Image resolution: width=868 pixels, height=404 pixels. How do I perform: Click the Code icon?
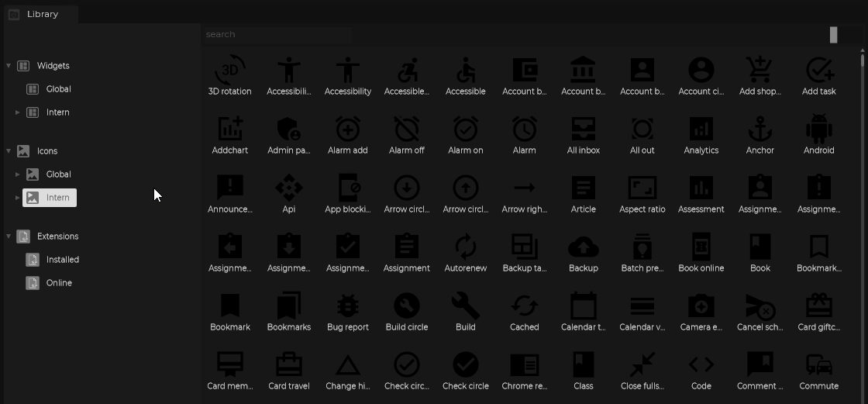click(x=701, y=366)
